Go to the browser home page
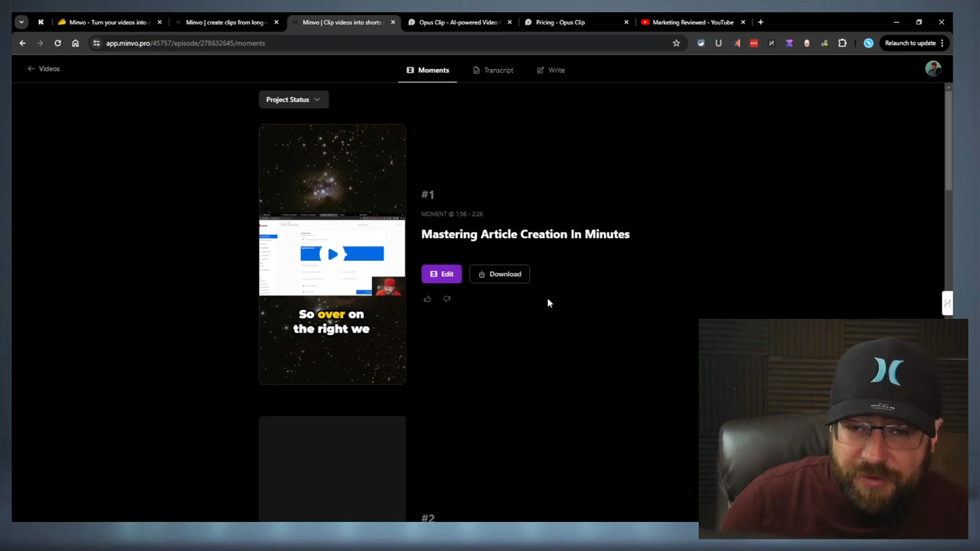980x551 pixels. (x=75, y=43)
